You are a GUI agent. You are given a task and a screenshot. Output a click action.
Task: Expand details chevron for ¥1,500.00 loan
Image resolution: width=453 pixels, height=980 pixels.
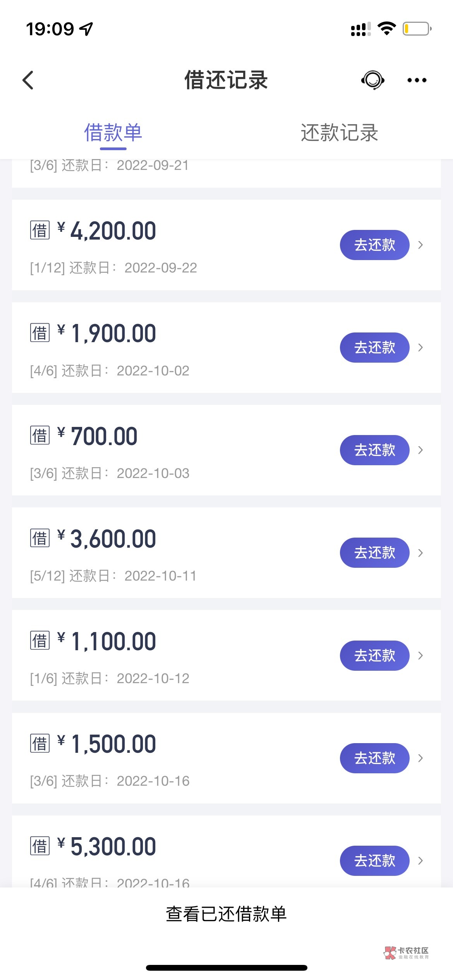[x=420, y=758]
